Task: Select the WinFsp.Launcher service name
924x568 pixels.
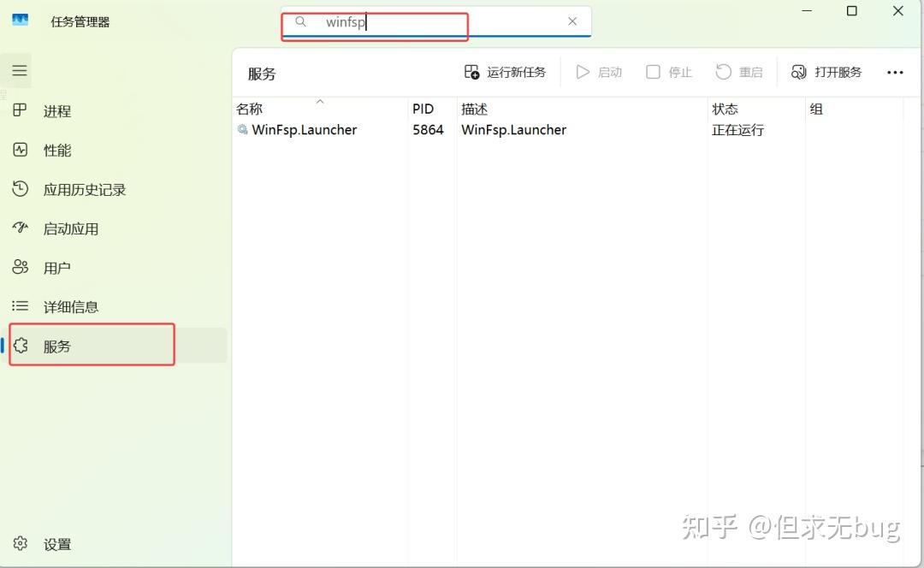Action: (x=304, y=130)
